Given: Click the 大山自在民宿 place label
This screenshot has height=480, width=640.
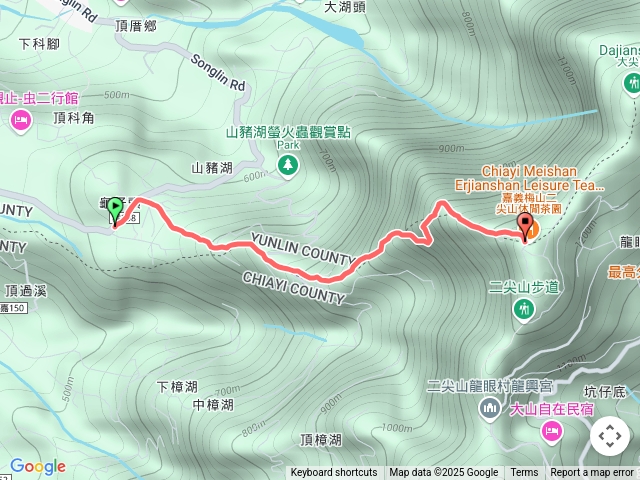Looking at the screenshot, I should 551,409.
